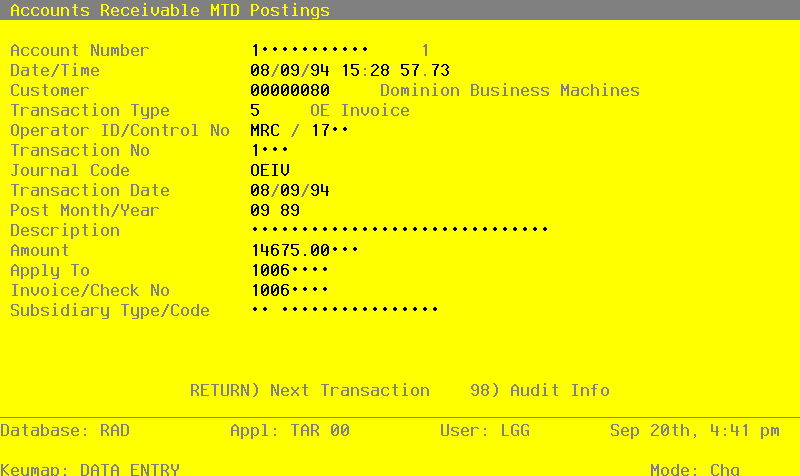The height and width of the screenshot is (476, 800).
Task: Click the Transaction No input field
Action: click(x=269, y=150)
